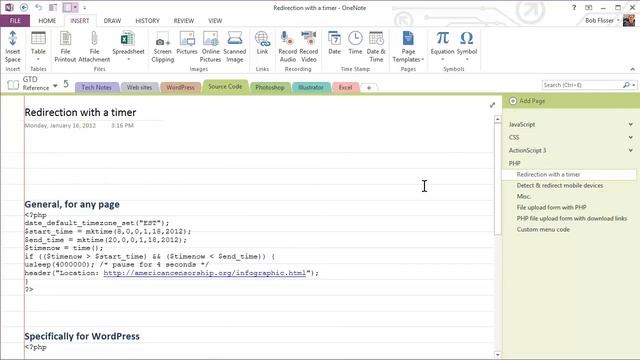Insert a Spreadsheet
640x360 pixels.
coord(128,46)
